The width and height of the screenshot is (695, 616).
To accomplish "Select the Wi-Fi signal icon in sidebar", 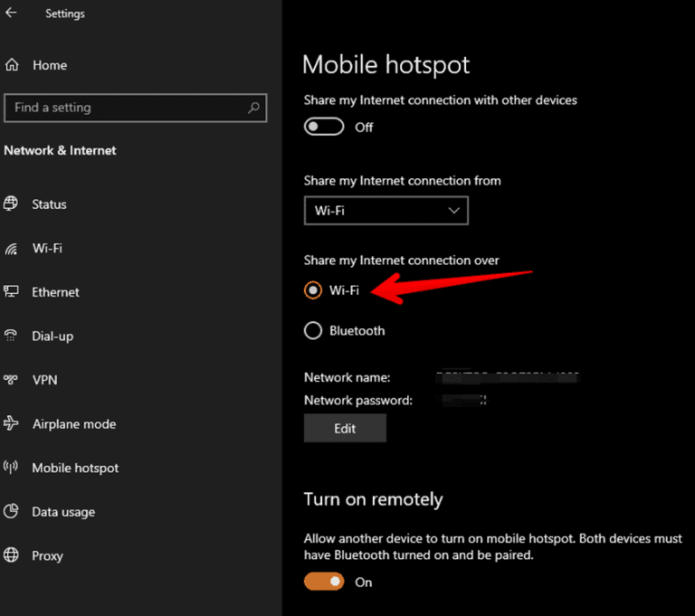I will (12, 249).
